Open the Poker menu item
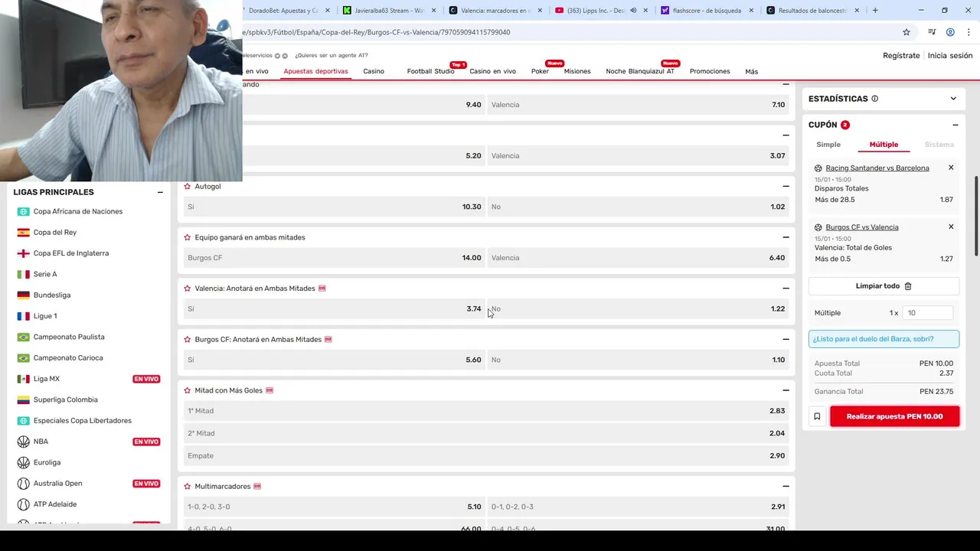The height and width of the screenshot is (551, 980). click(x=540, y=71)
